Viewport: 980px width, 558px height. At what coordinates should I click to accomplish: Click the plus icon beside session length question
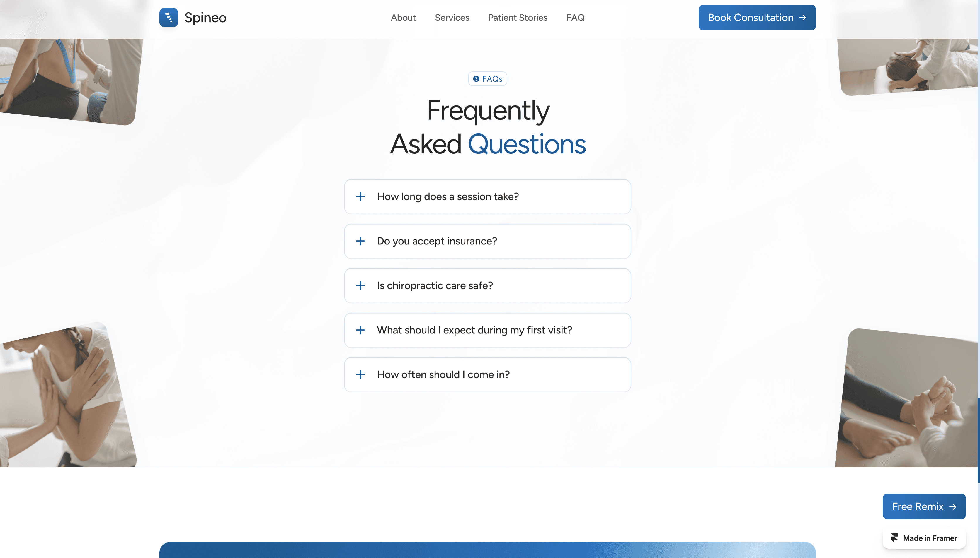coord(360,197)
